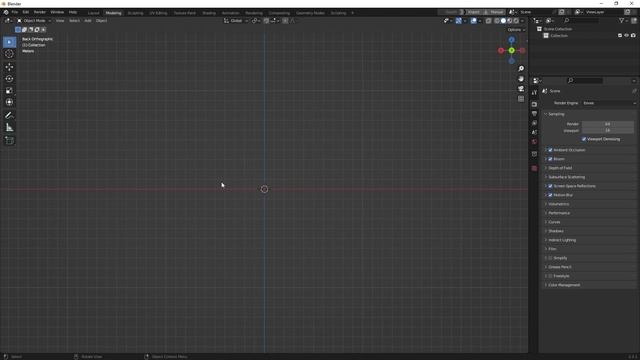Toggle X-ray display in viewport header
Image resolution: width=640 pixels, height=360 pixels.
489,21
